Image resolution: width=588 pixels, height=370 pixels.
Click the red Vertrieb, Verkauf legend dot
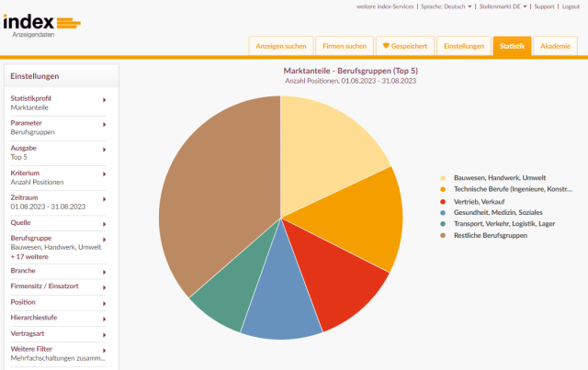click(443, 201)
